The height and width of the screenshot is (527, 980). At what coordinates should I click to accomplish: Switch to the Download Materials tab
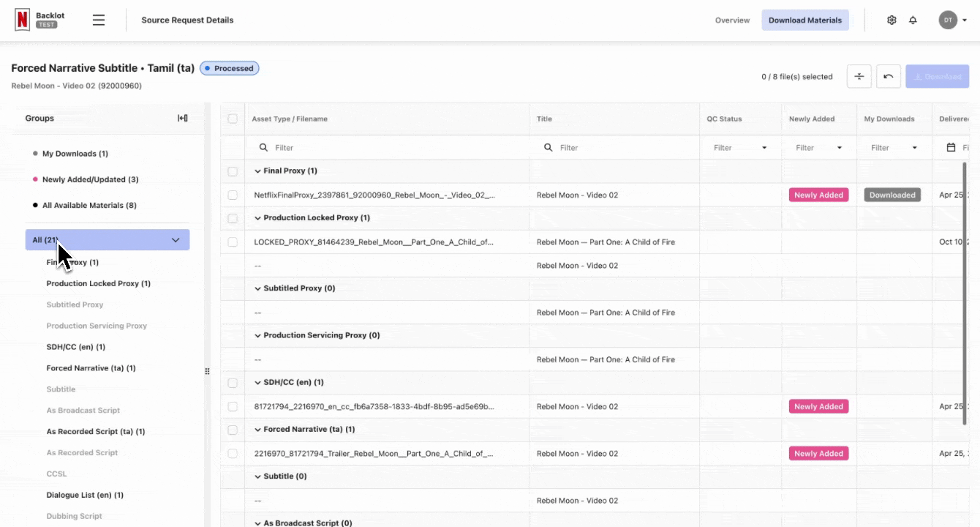click(x=805, y=20)
